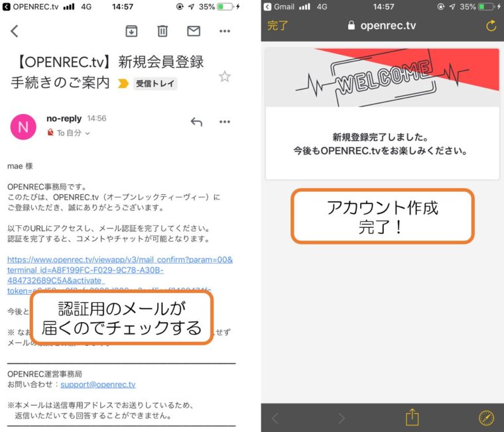Archive this OPENREC.tv email
504x432 pixels.
131,31
